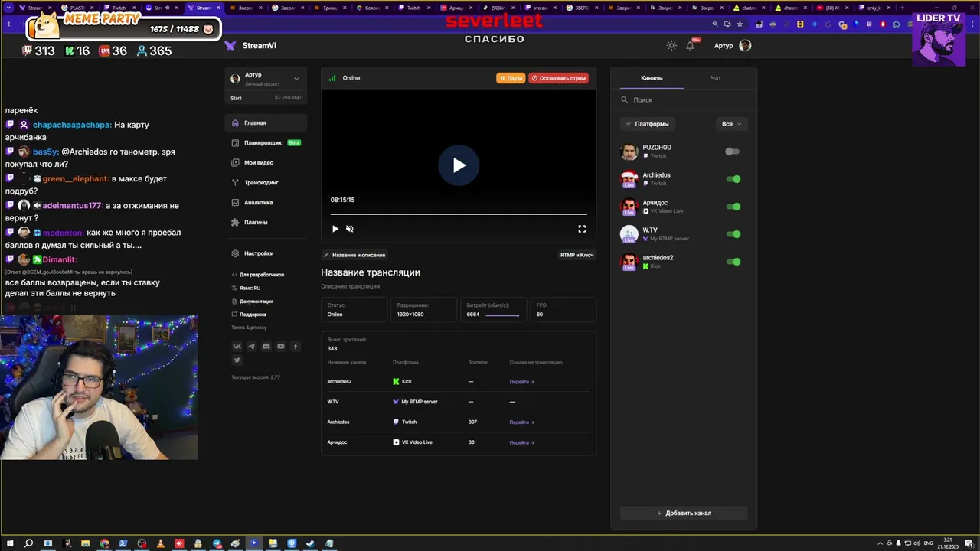Click the video progress bar
This screenshot has height=551, width=980.
459,214
